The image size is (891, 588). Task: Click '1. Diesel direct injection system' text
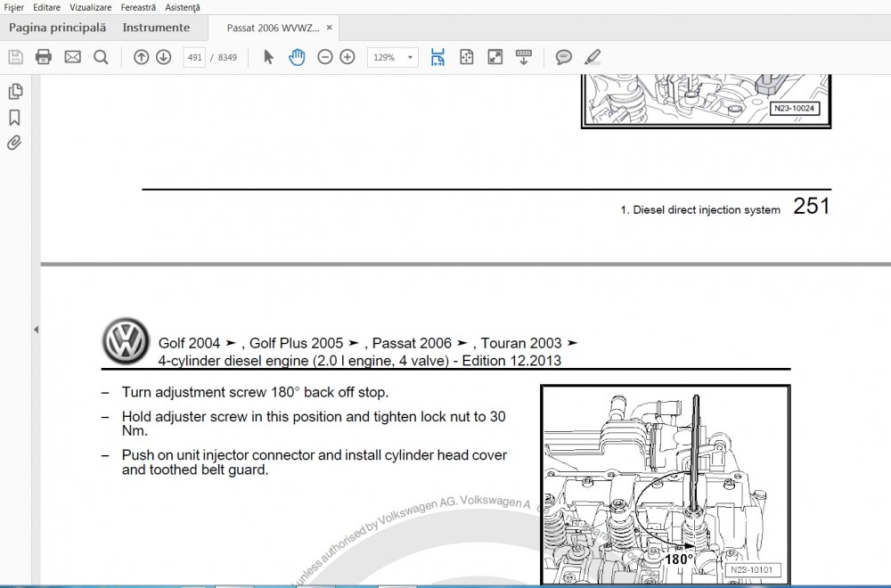coord(700,209)
